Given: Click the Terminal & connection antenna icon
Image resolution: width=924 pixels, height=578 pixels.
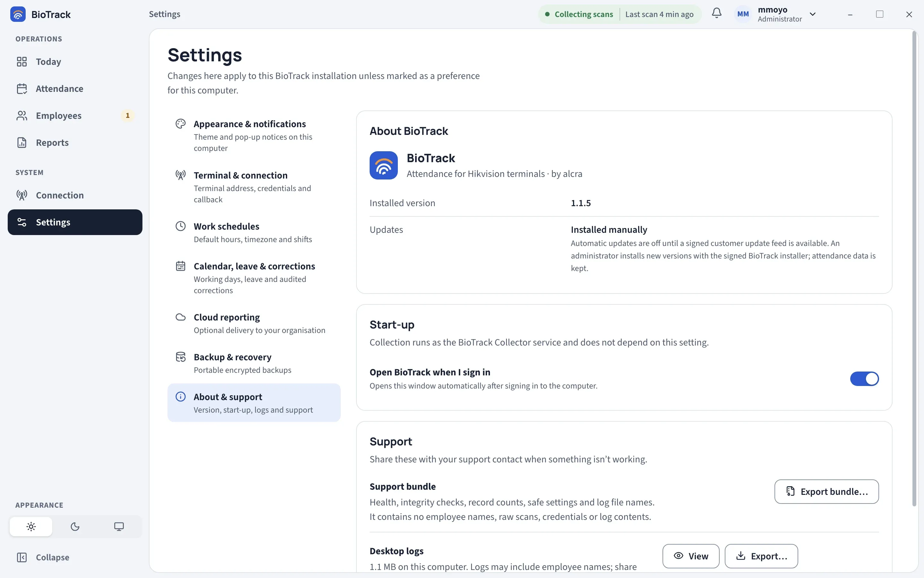Looking at the screenshot, I should tap(181, 175).
